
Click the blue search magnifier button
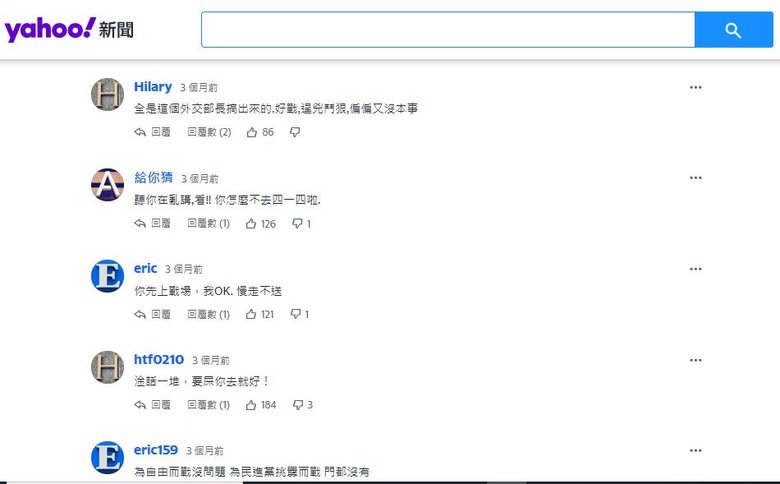pos(733,30)
